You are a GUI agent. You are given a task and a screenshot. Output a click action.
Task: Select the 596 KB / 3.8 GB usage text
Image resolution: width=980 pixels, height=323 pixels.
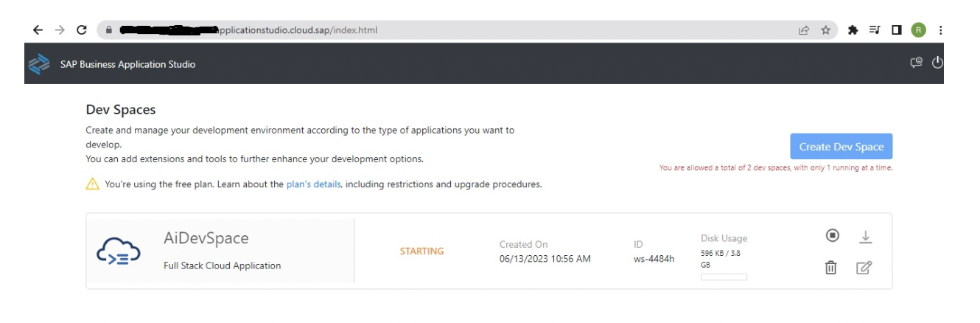click(721, 258)
